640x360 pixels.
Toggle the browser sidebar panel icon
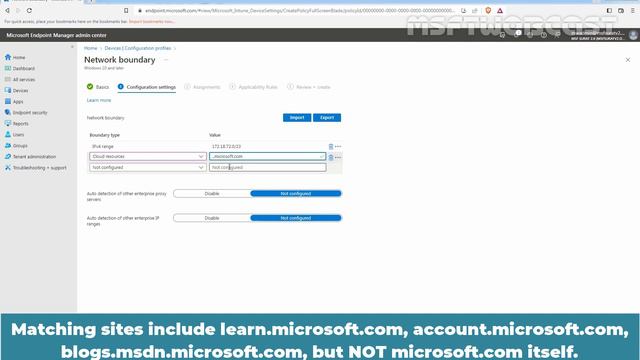pyautogui.click(x=609, y=11)
